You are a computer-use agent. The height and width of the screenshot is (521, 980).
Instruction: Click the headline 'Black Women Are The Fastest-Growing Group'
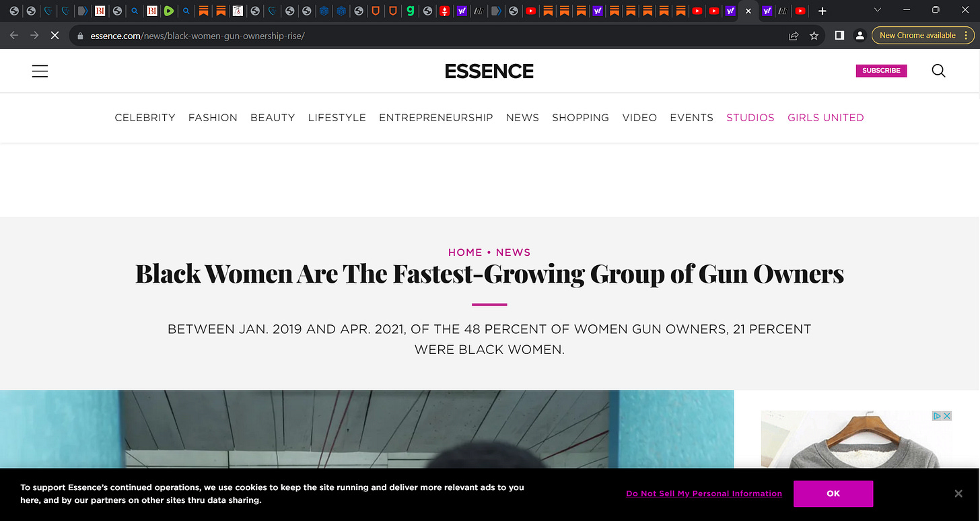pyautogui.click(x=489, y=274)
